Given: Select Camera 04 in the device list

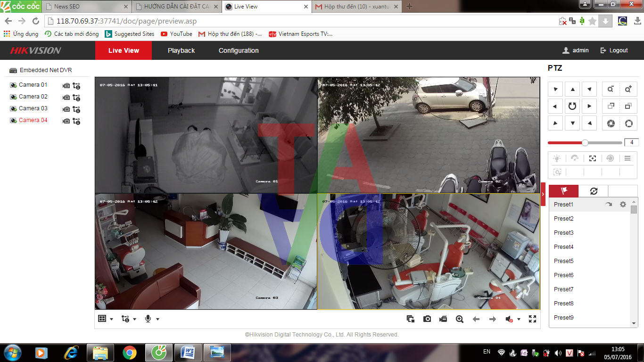Looking at the screenshot, I should [x=33, y=120].
